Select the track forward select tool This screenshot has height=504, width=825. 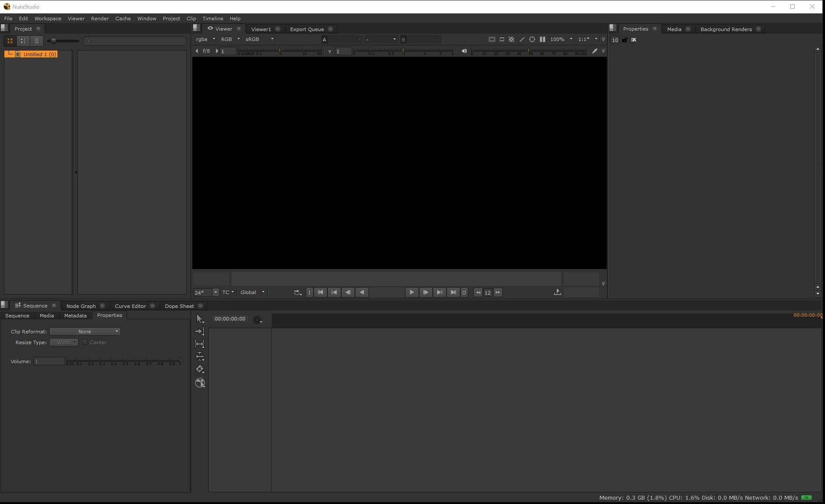[200, 331]
